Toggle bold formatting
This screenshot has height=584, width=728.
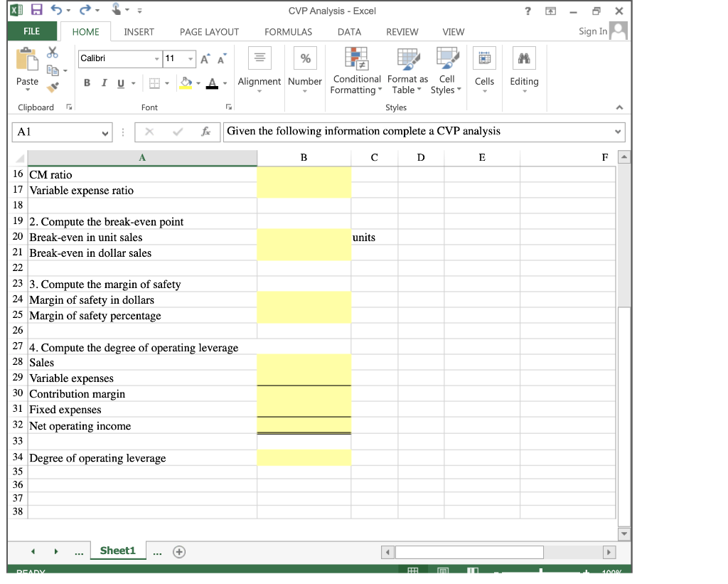(87, 83)
